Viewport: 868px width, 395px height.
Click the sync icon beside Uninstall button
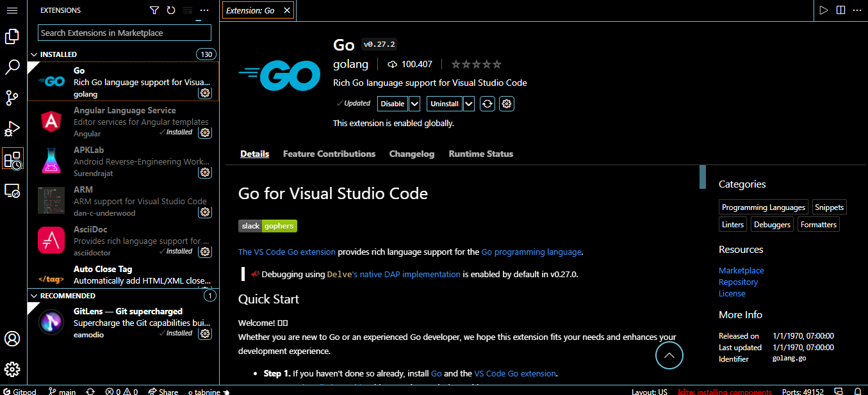tap(487, 104)
